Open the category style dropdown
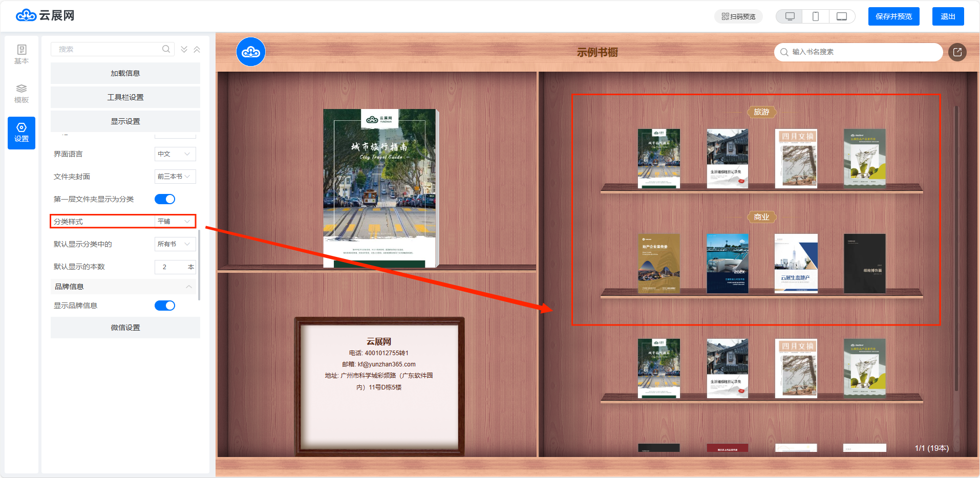This screenshot has width=980, height=478. click(175, 222)
